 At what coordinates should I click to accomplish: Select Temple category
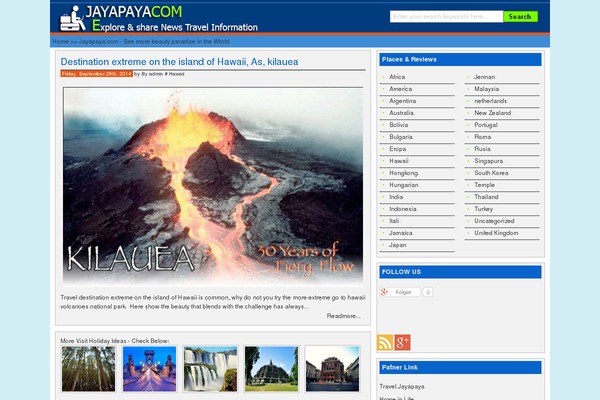484,185
